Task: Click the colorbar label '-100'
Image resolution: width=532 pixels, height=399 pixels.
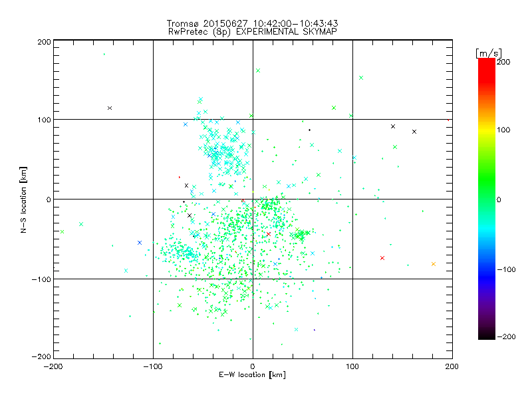Action: 507,270
